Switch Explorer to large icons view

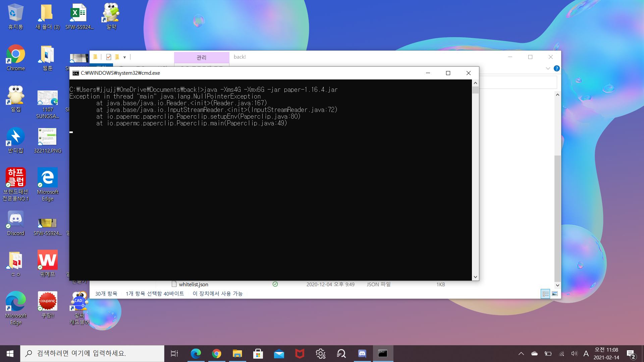(x=555, y=294)
